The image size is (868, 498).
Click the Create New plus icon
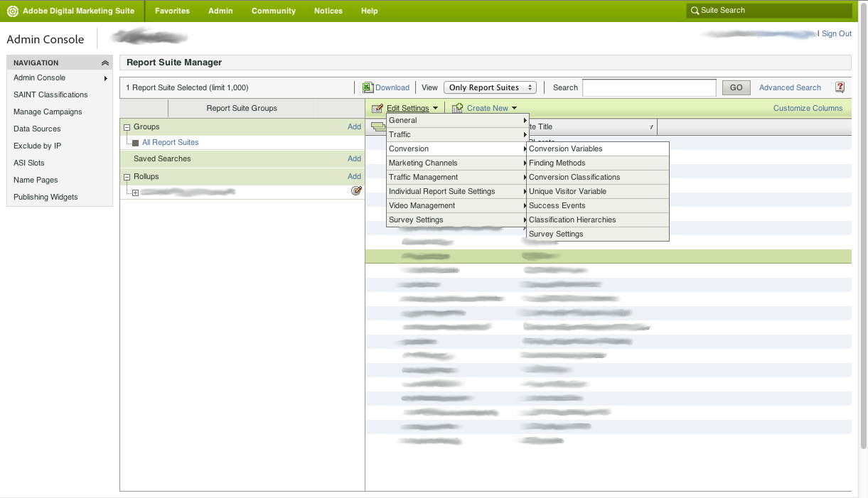(x=458, y=108)
